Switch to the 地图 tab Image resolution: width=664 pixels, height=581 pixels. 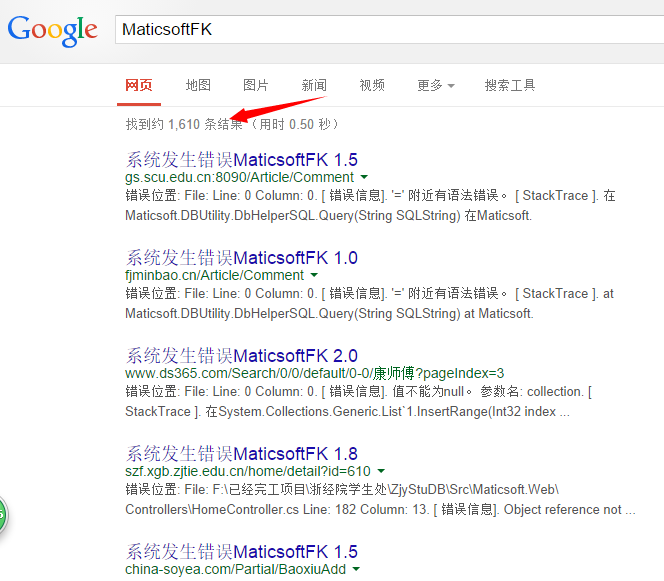198,85
